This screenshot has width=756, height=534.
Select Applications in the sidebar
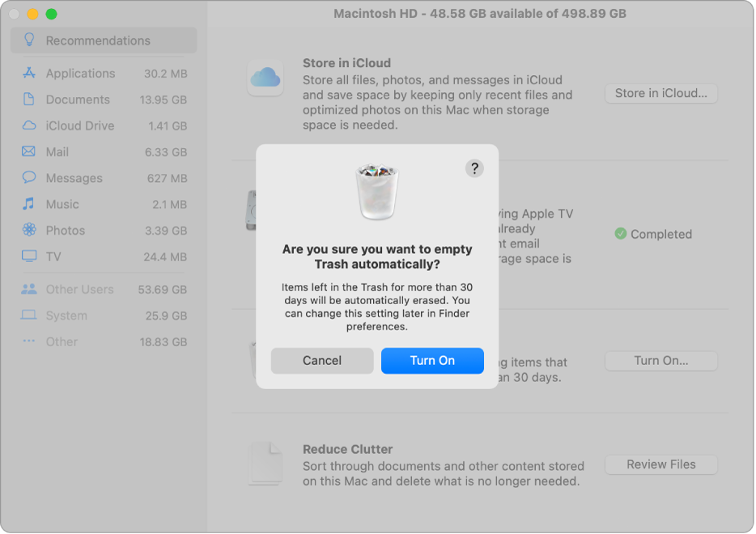click(104, 73)
